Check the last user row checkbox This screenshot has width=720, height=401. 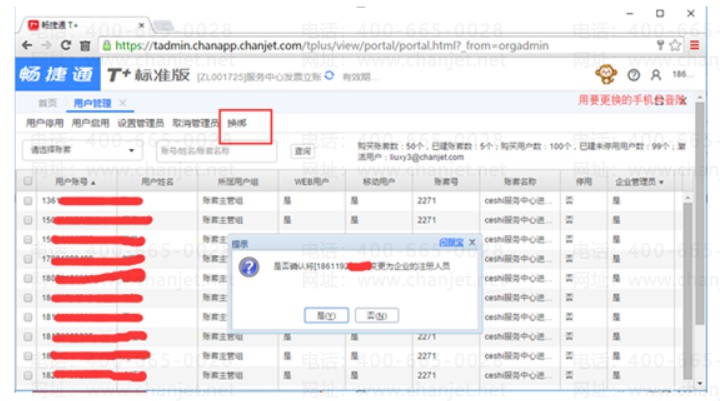coord(28,375)
